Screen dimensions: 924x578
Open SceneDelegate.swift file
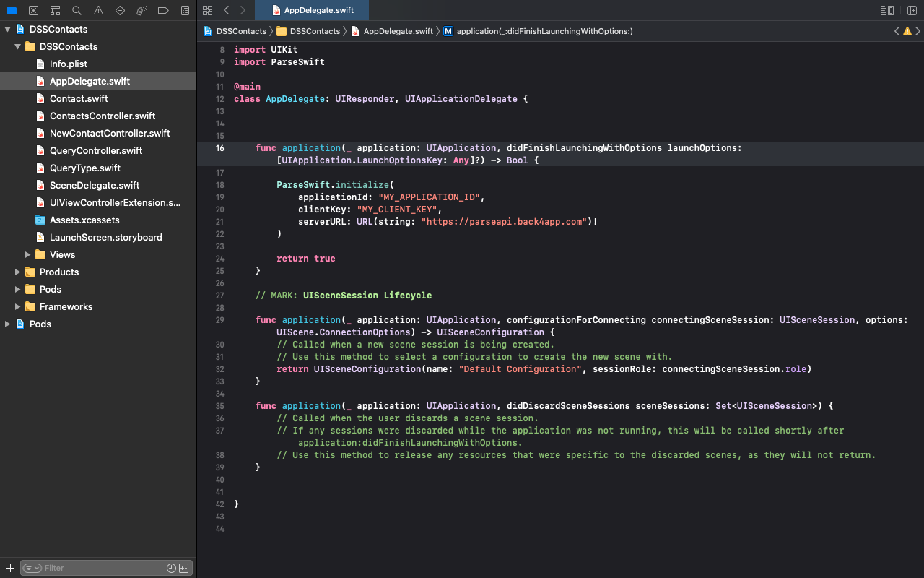[98, 185]
